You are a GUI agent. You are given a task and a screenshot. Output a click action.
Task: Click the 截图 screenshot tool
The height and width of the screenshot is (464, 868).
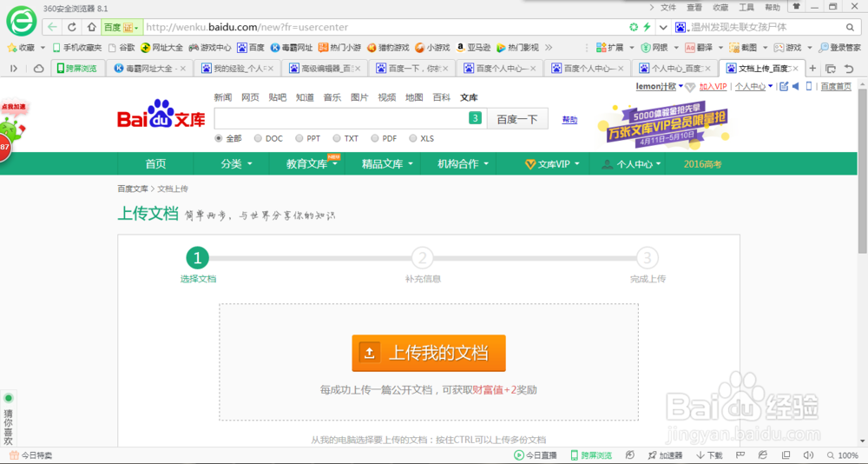(x=743, y=48)
